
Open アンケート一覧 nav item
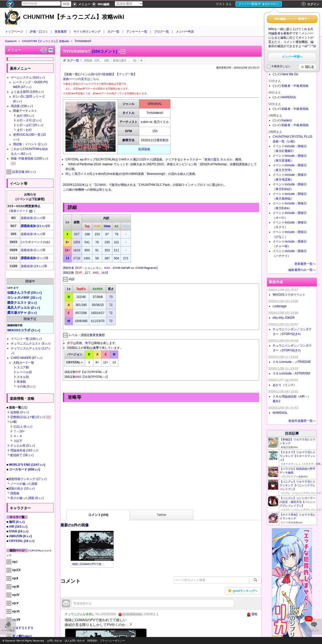[137, 32]
